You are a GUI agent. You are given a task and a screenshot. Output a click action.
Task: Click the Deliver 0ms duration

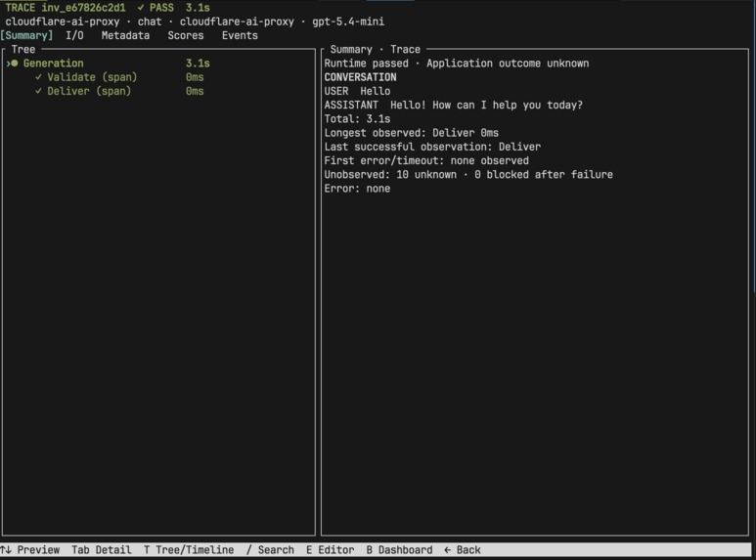[x=195, y=91]
